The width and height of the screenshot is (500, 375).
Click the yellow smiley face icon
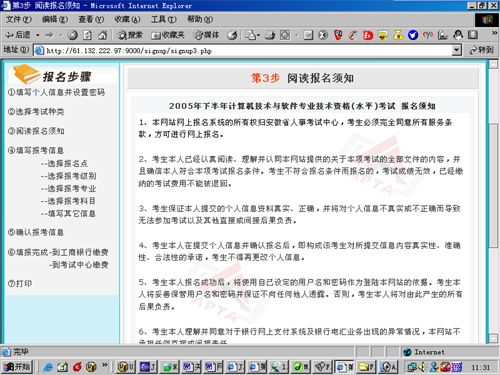tap(383, 35)
